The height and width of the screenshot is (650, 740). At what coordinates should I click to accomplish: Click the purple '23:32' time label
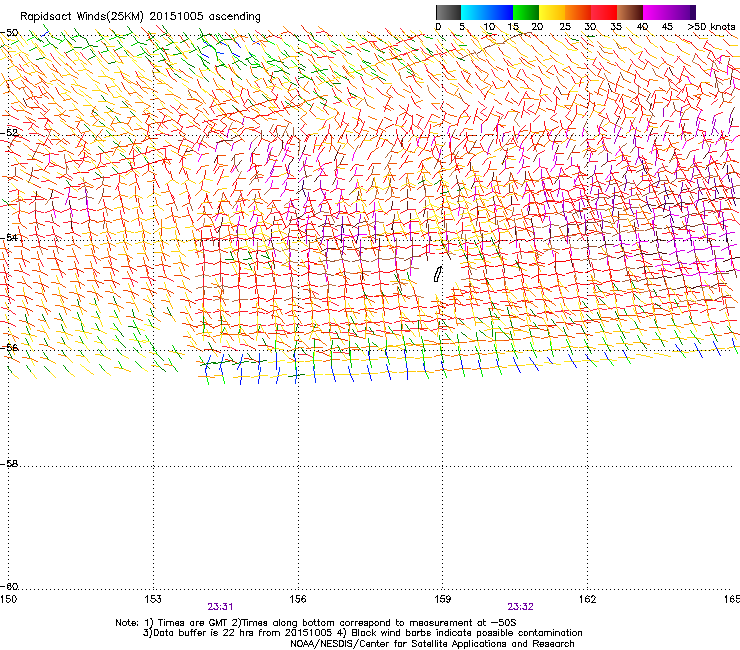pos(521,607)
